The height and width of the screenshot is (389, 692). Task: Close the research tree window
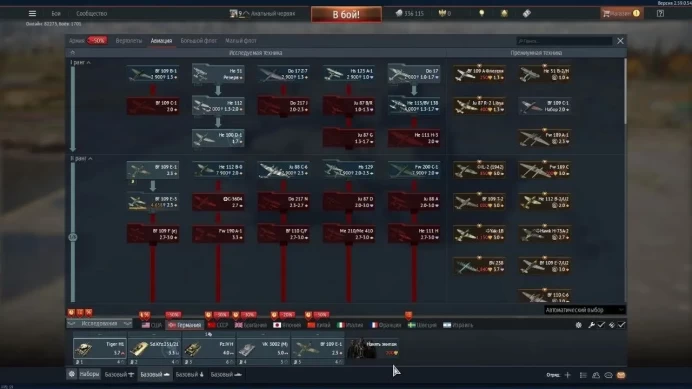pos(620,41)
